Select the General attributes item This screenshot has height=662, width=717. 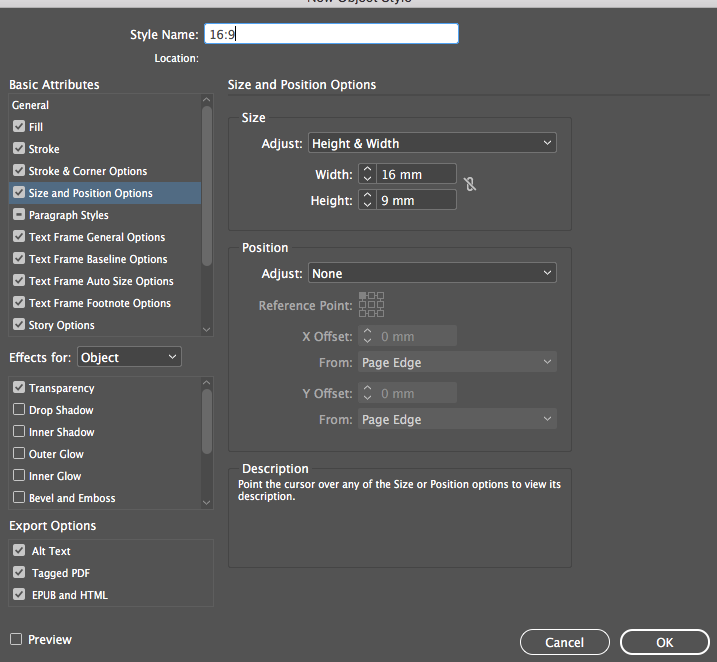click(x=31, y=105)
